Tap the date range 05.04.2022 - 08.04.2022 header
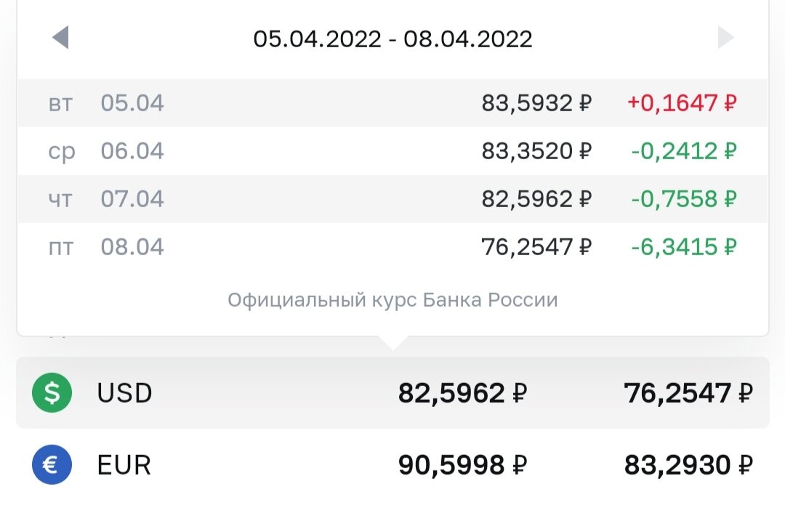Image resolution: width=785 pixels, height=532 pixels. 392,39
